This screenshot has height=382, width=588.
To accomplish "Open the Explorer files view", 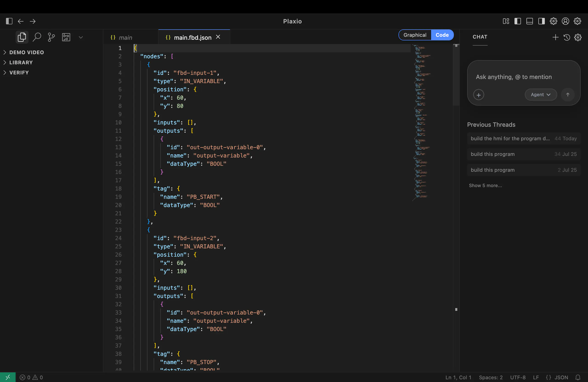I will (x=22, y=37).
